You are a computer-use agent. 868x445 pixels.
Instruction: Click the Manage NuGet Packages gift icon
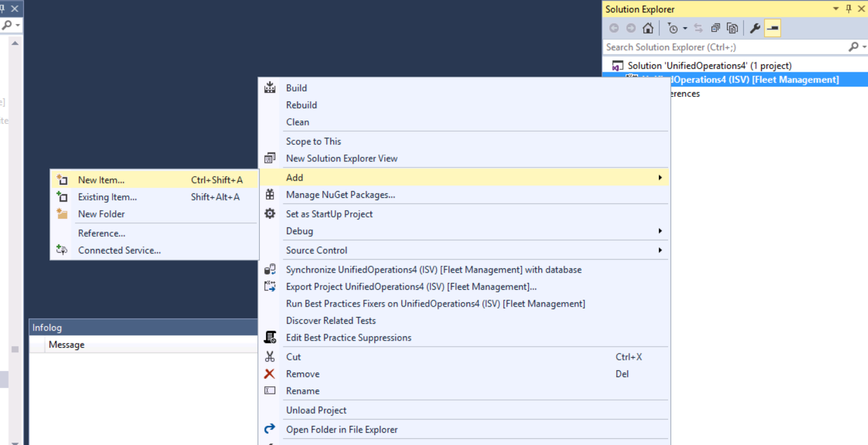(270, 195)
